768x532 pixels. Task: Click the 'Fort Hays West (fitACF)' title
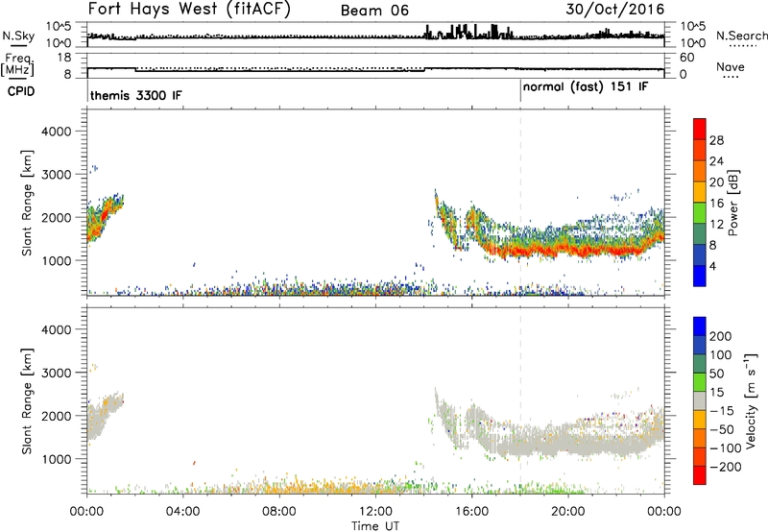point(189,10)
